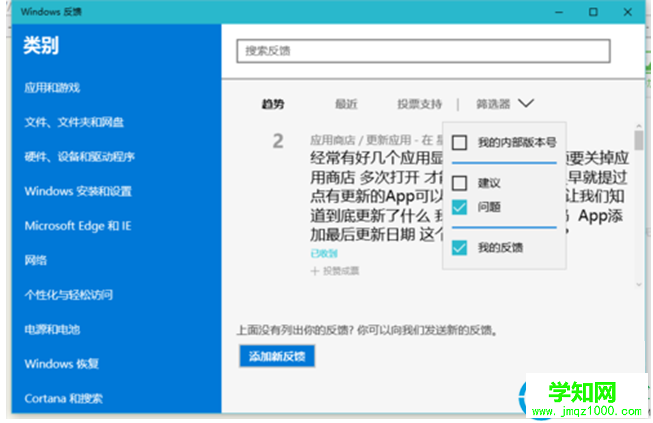This screenshot has width=653, height=423.
Task: Check the 我的内部版本号 checkbox
Action: click(x=459, y=142)
